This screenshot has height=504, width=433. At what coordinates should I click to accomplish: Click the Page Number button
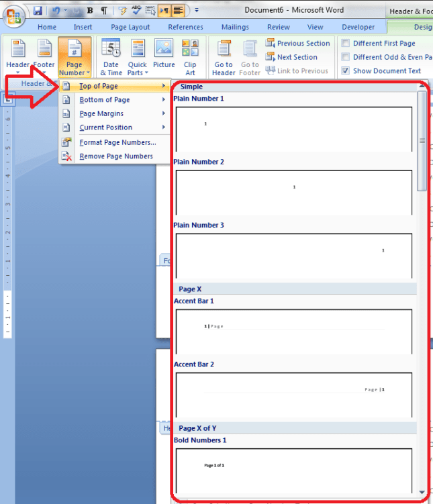coord(75,57)
